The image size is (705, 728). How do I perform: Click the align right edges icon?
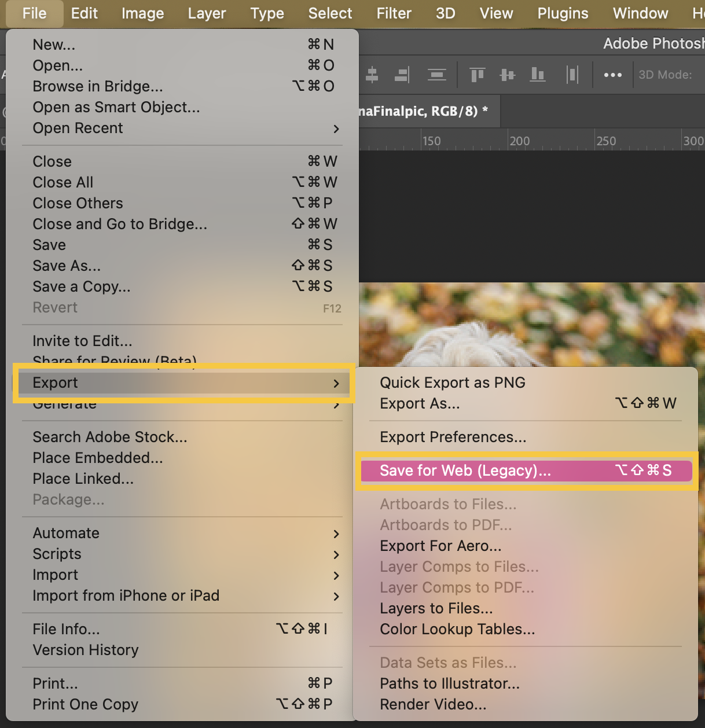pos(402,75)
